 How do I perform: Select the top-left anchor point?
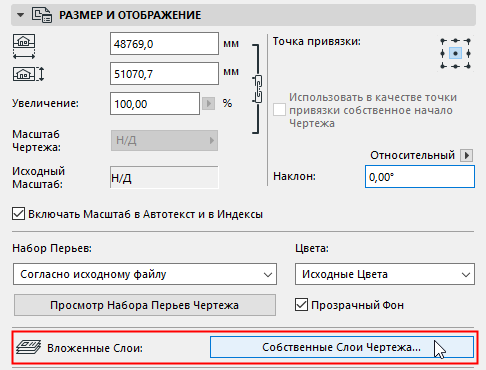pyautogui.click(x=443, y=41)
